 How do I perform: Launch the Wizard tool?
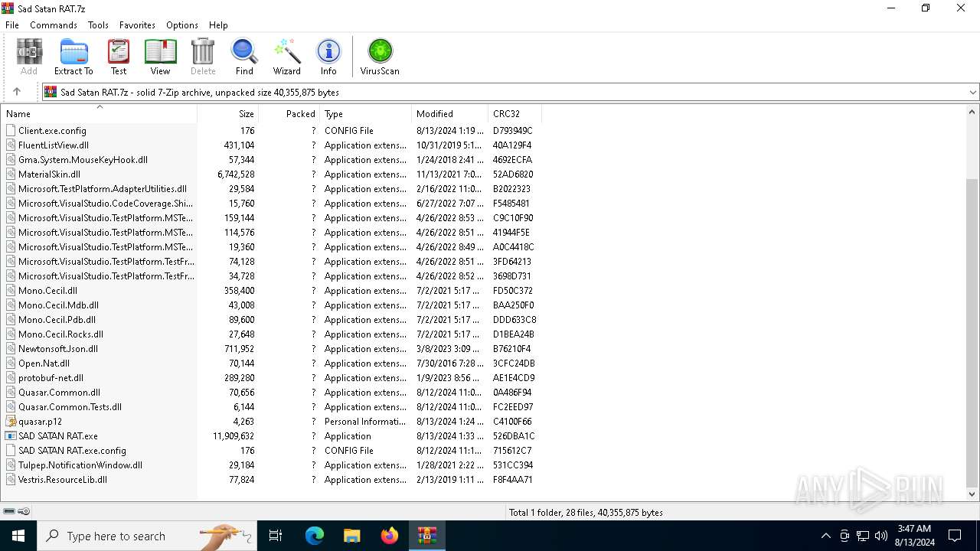(x=287, y=57)
